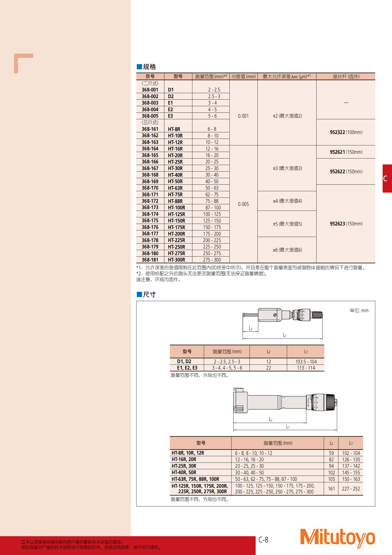Click footnote *2 about measuring heads
392x555 pixels.
[x=202, y=274]
